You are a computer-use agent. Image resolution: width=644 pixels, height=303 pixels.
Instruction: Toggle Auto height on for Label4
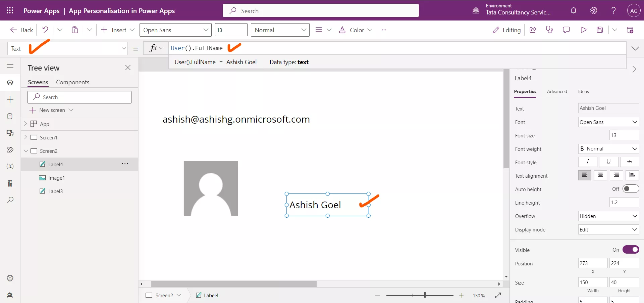pos(631,189)
